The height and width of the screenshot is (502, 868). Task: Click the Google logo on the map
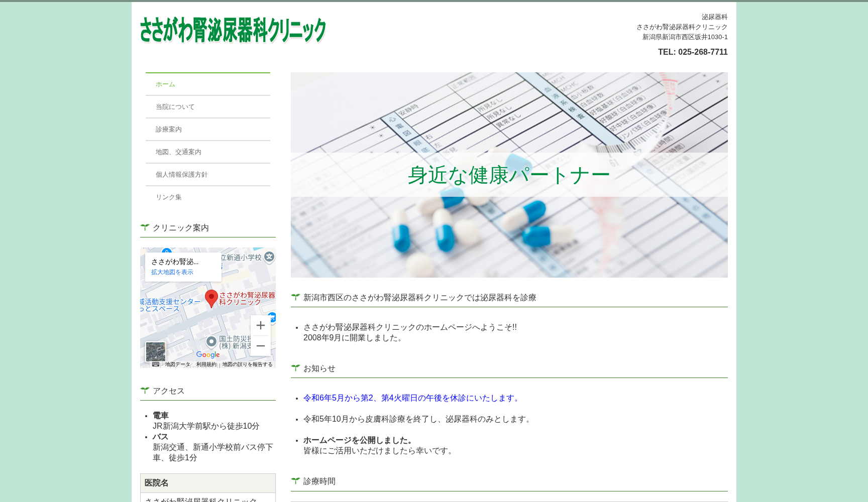(207, 355)
